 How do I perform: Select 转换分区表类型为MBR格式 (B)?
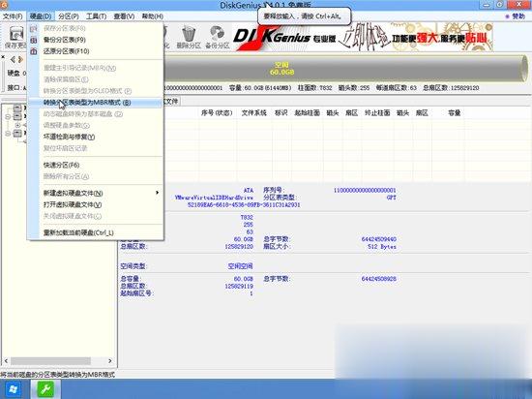click(x=95, y=103)
